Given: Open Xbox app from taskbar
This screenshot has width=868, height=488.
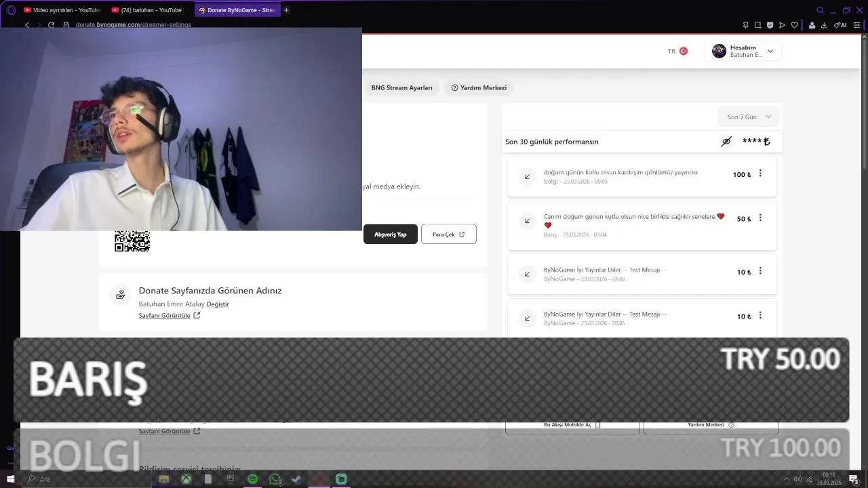Looking at the screenshot, I should pos(186,479).
